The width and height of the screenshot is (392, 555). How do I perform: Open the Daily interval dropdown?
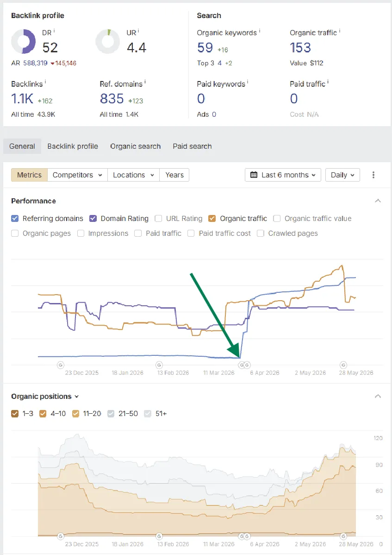click(x=342, y=175)
